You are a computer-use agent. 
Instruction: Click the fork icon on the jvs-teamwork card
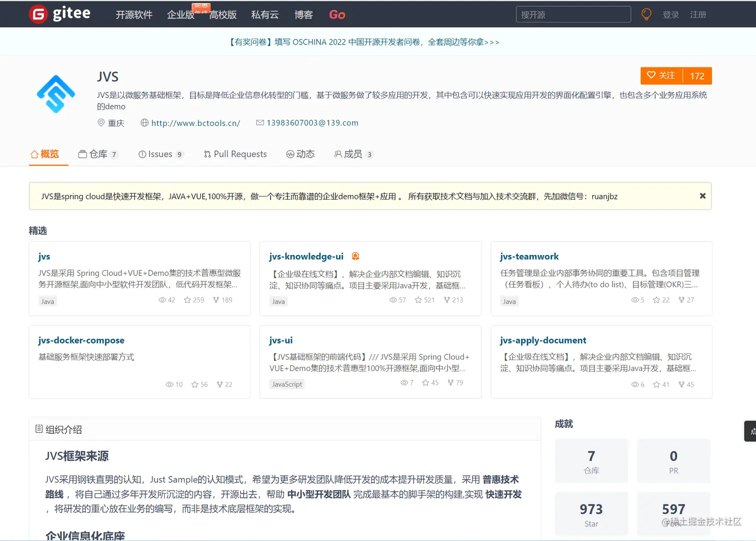[681, 300]
